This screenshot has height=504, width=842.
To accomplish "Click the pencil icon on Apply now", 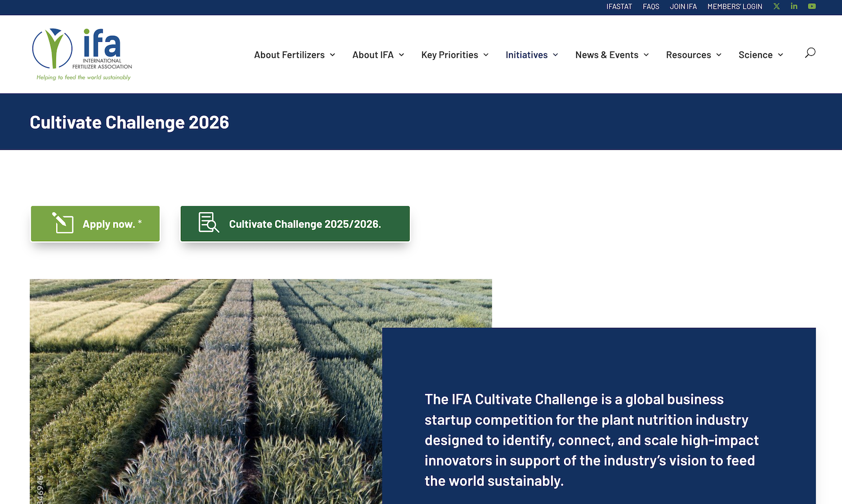I will [x=62, y=223].
